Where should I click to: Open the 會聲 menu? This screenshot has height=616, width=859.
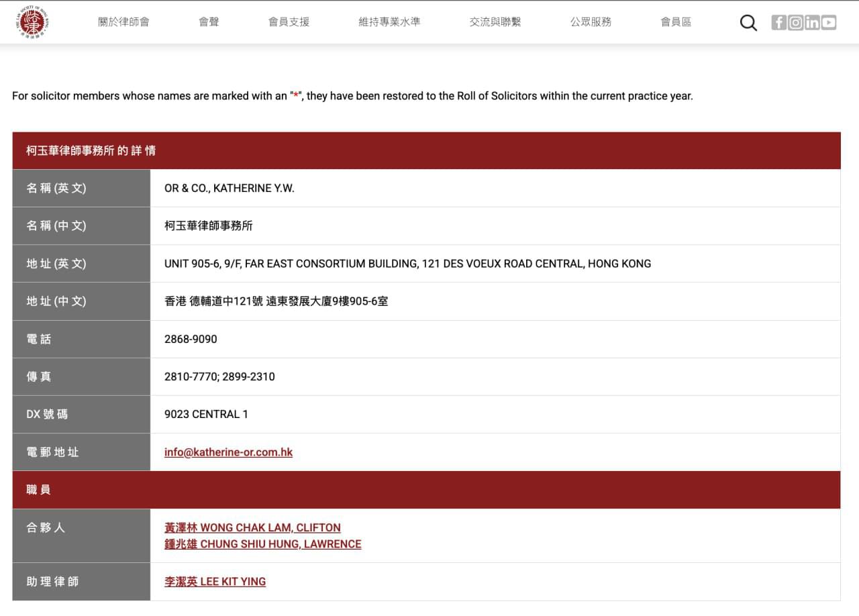coord(209,22)
